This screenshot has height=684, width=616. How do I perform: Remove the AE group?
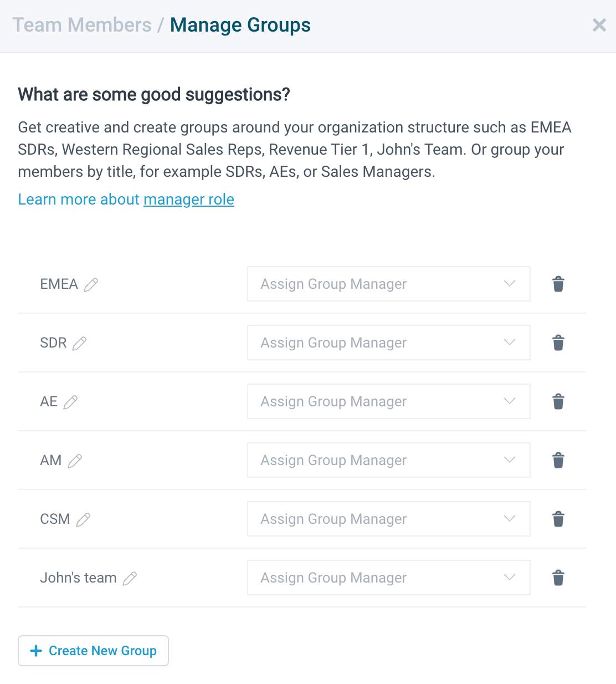click(x=558, y=402)
